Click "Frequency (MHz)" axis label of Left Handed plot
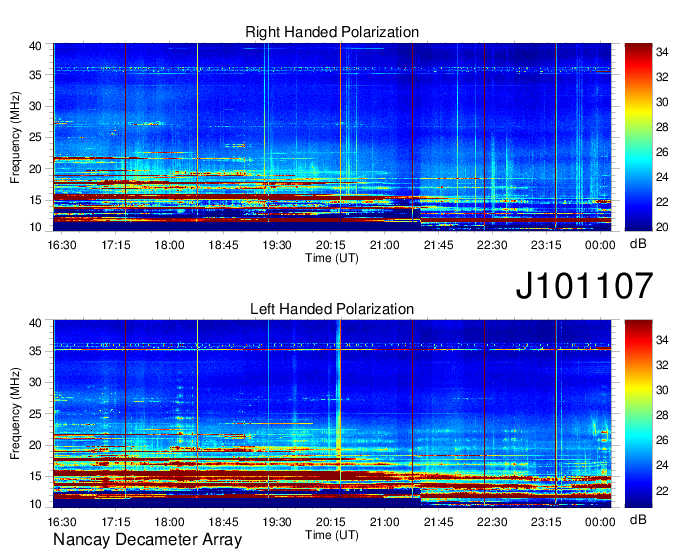Screen dimensions: 680x552 pyautogui.click(x=15, y=414)
